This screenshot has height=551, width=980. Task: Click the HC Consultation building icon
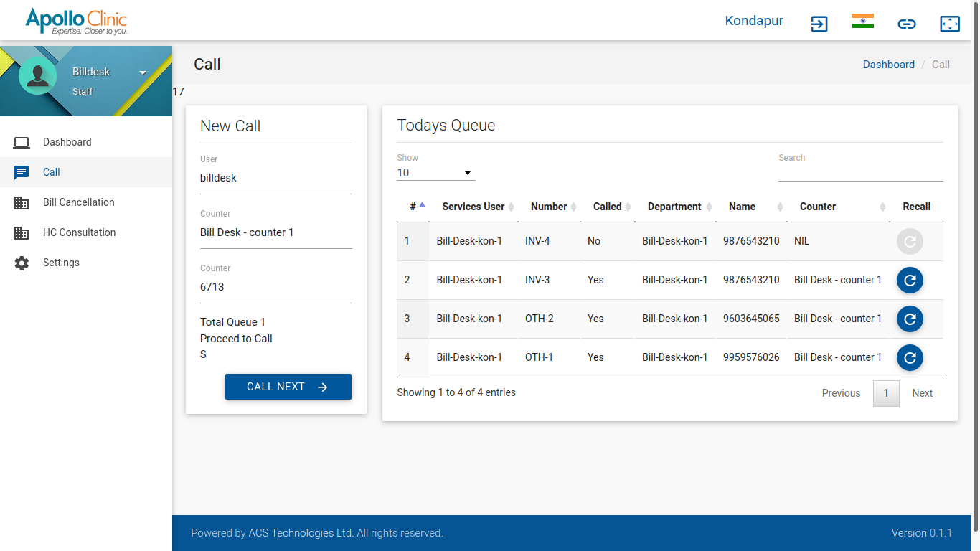click(x=22, y=232)
